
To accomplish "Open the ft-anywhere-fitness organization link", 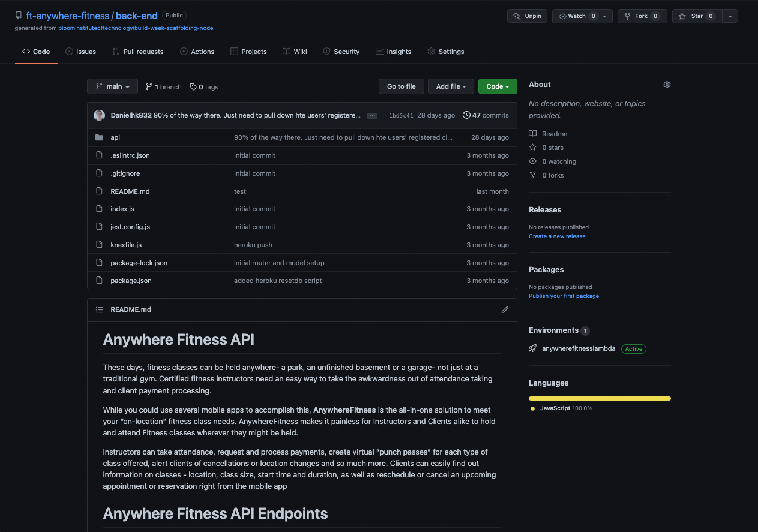I will pyautogui.click(x=68, y=16).
